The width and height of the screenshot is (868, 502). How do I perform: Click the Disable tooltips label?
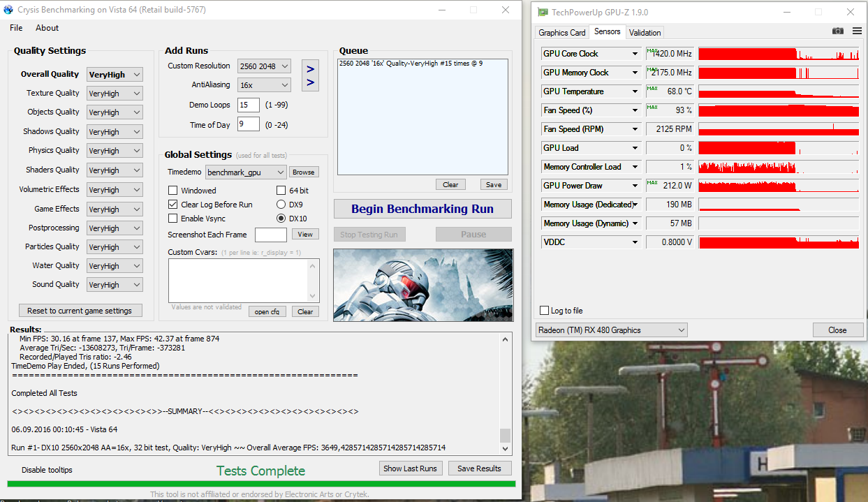pyautogui.click(x=47, y=470)
